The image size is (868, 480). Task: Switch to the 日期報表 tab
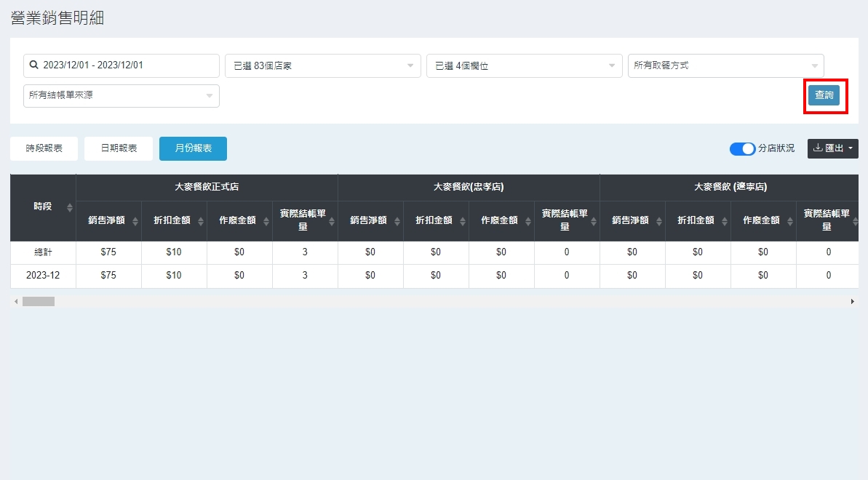click(119, 148)
